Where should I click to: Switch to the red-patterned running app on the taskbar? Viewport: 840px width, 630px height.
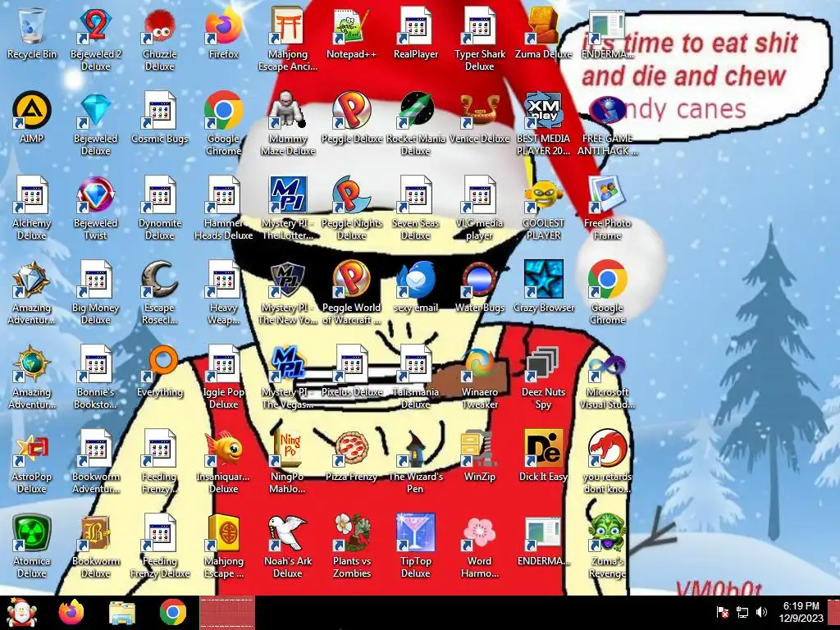click(x=227, y=612)
